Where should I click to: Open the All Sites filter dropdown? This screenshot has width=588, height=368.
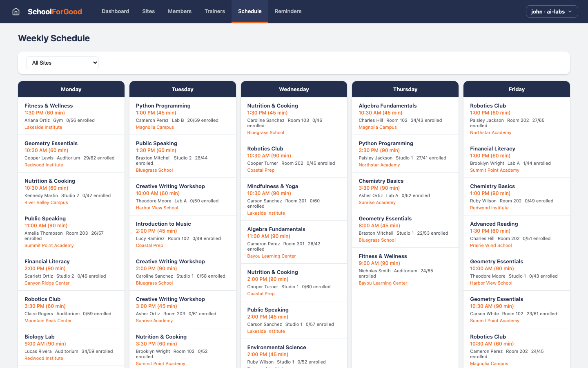[62, 63]
